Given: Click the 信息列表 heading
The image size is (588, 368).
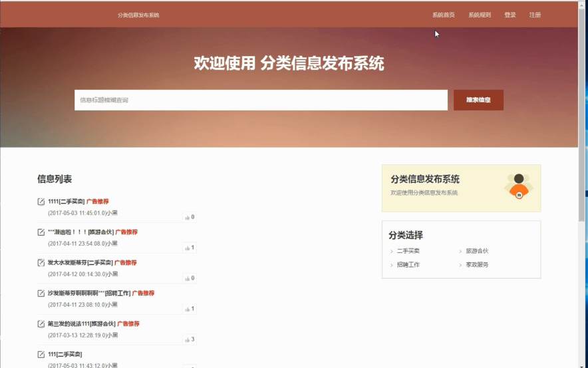Looking at the screenshot, I should tap(55, 179).
